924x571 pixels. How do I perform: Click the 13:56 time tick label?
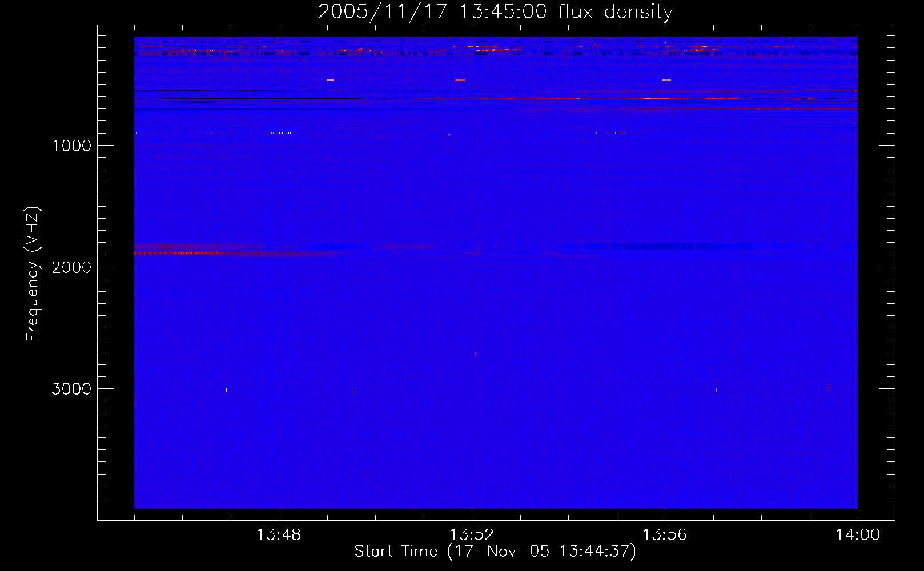point(665,535)
